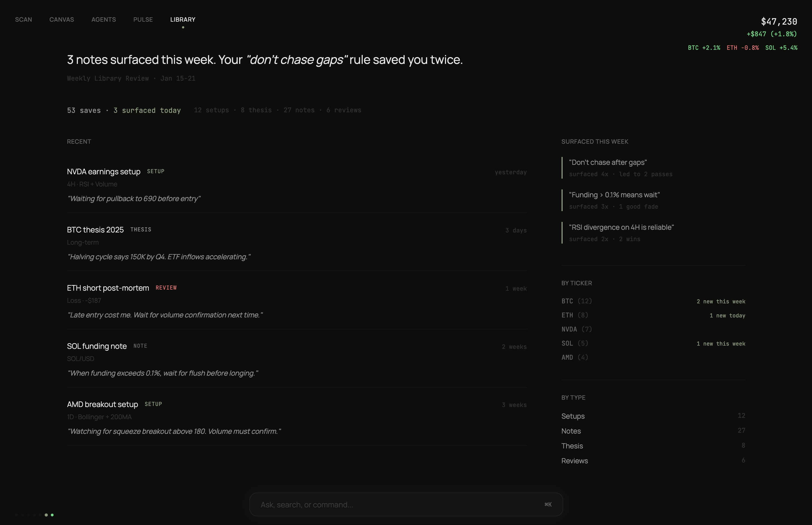The width and height of the screenshot is (812, 525).
Task: Open the SCAN view
Action: tap(23, 19)
